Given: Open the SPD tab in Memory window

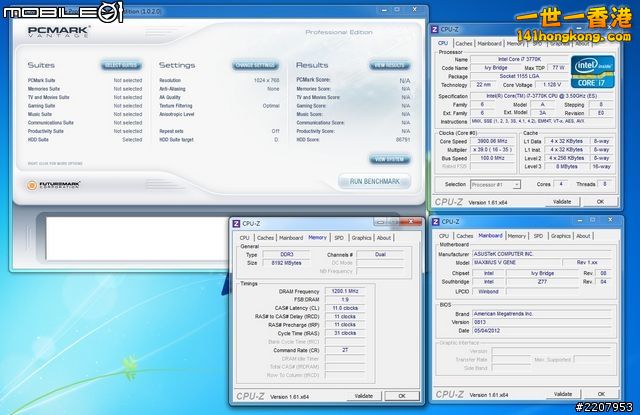Looking at the screenshot, I should coord(338,238).
